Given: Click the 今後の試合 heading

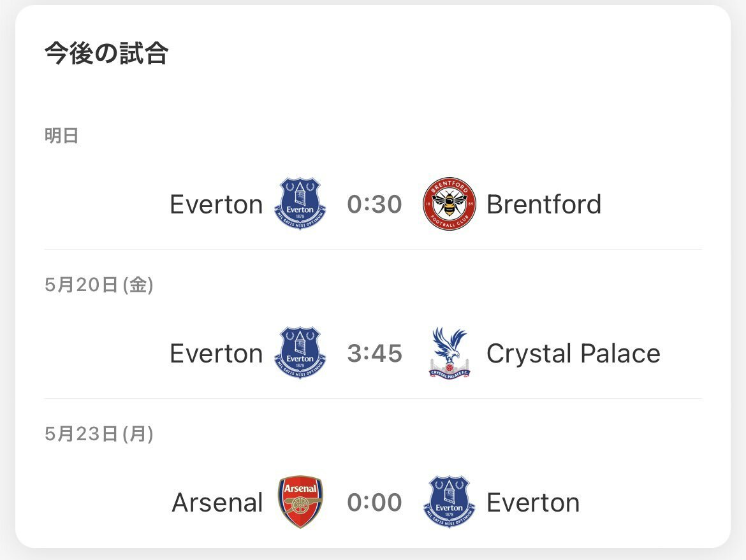Looking at the screenshot, I should tap(106, 53).
